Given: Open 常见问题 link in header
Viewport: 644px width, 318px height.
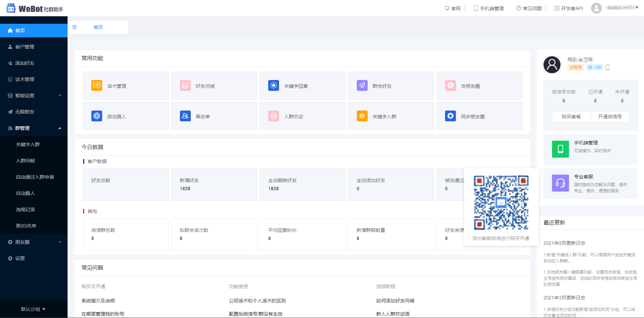Looking at the screenshot, I should 529,8.
